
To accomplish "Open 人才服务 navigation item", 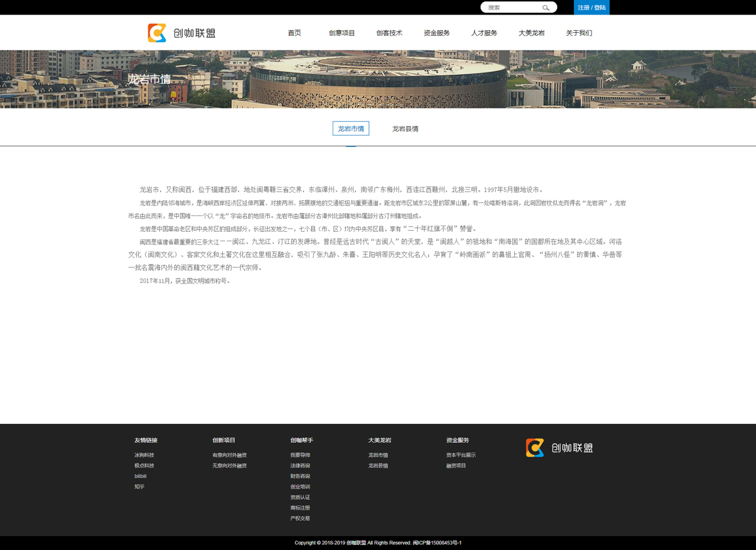I will (484, 33).
